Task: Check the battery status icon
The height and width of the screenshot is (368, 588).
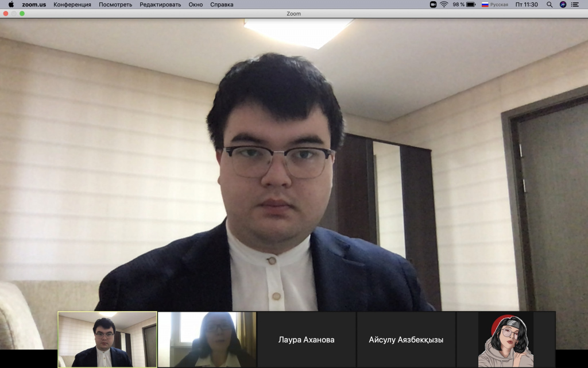Action: [471, 5]
